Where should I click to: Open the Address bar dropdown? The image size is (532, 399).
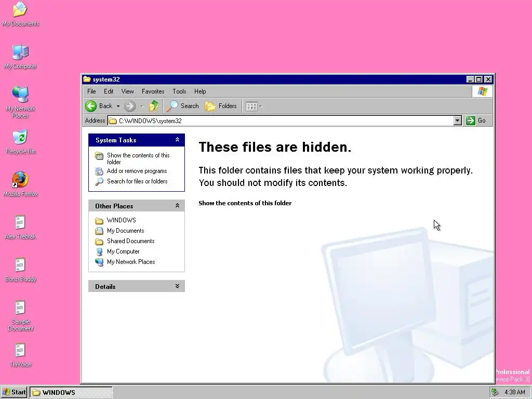pyautogui.click(x=457, y=121)
